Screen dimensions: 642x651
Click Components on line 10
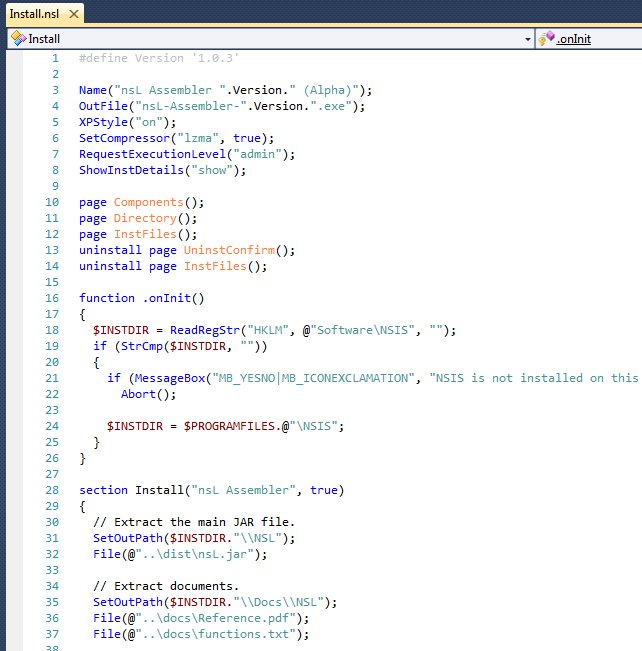click(149, 202)
